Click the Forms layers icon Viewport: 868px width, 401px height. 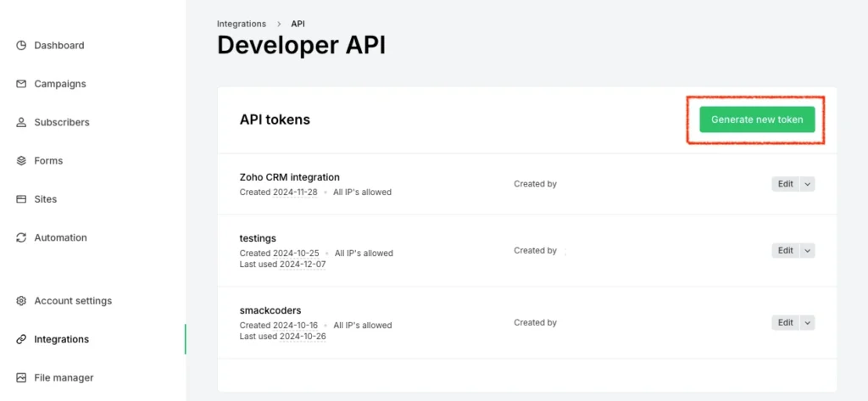21,161
